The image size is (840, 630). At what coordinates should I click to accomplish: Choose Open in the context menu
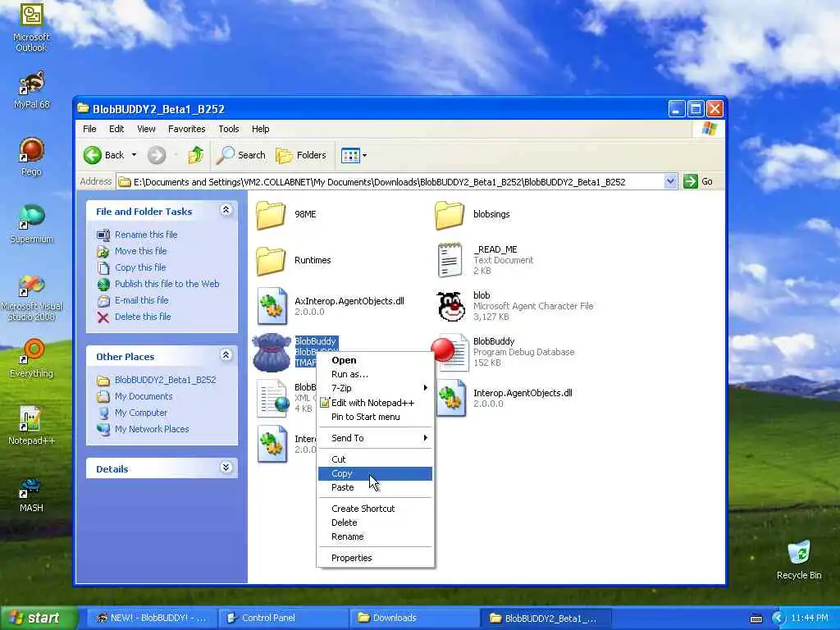pos(375,360)
